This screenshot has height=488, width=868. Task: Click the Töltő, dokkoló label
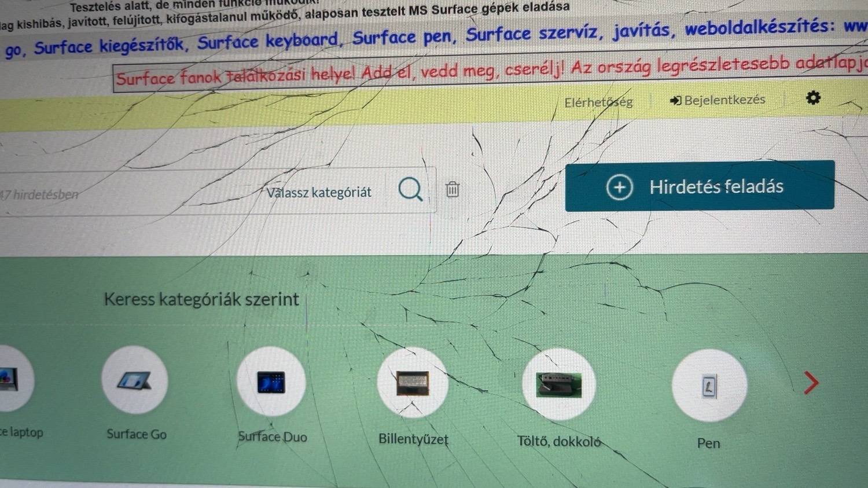[558, 441]
